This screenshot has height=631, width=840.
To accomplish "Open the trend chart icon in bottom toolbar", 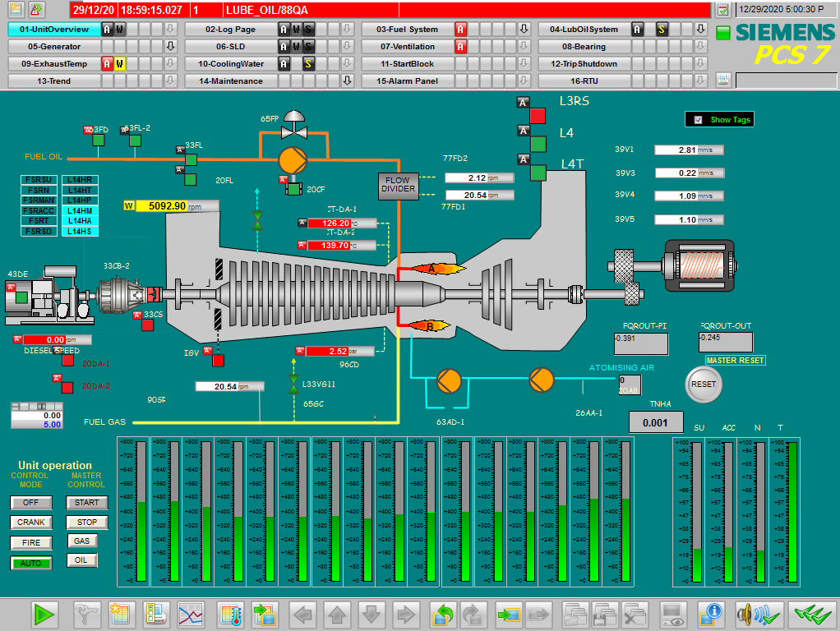I will 191,614.
